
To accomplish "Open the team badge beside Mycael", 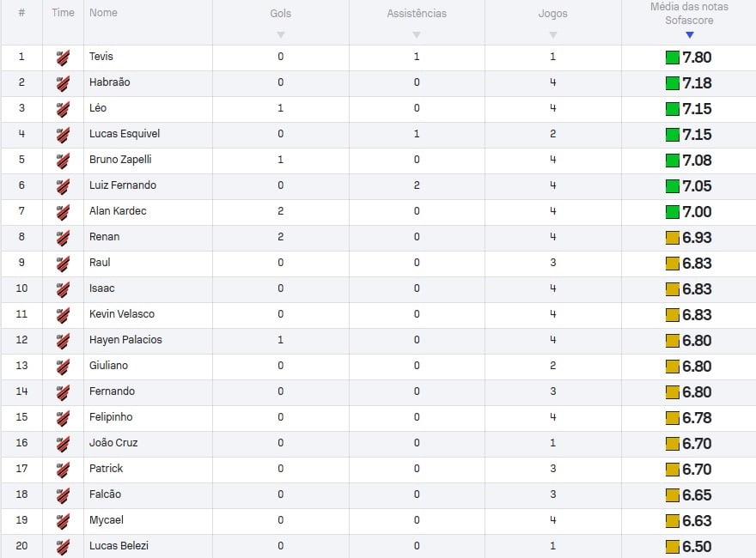I will [63, 521].
